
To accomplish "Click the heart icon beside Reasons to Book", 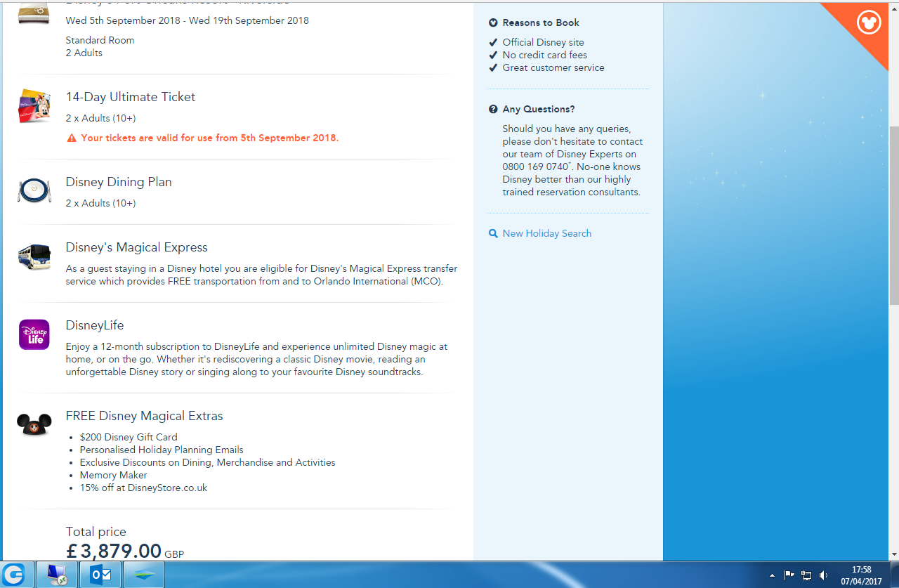I will pyautogui.click(x=493, y=23).
